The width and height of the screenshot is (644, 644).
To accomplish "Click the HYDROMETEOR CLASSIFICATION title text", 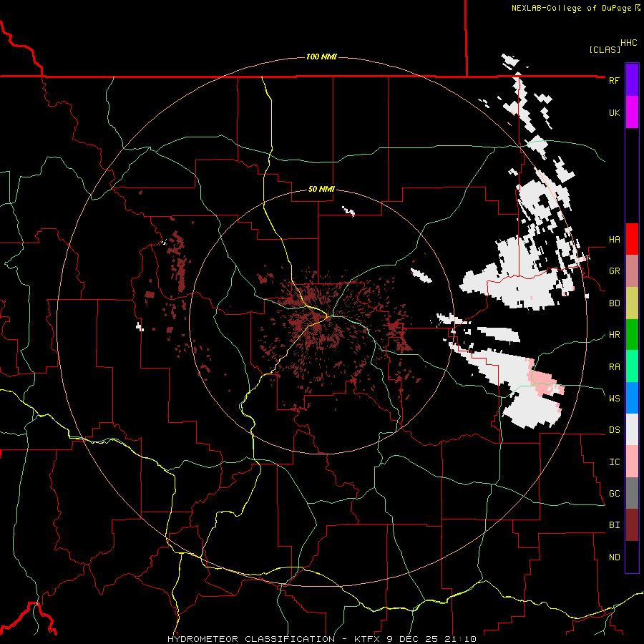I will [251, 639].
